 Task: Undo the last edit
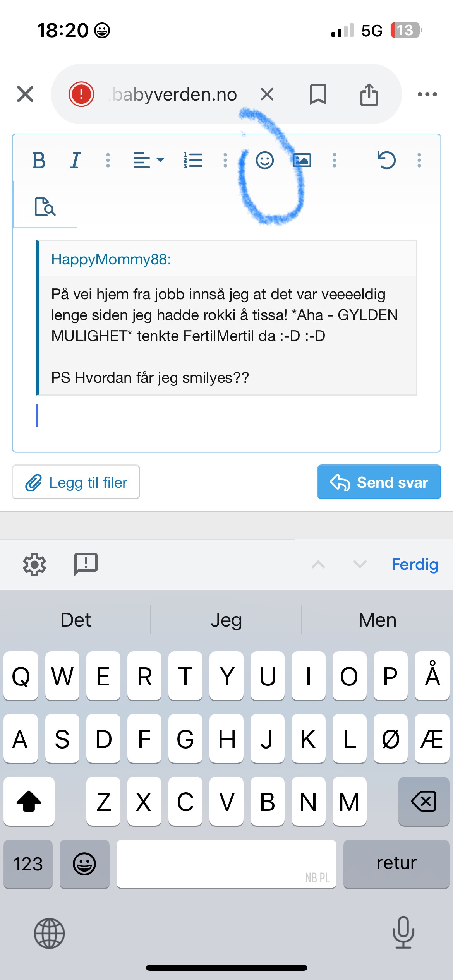386,160
